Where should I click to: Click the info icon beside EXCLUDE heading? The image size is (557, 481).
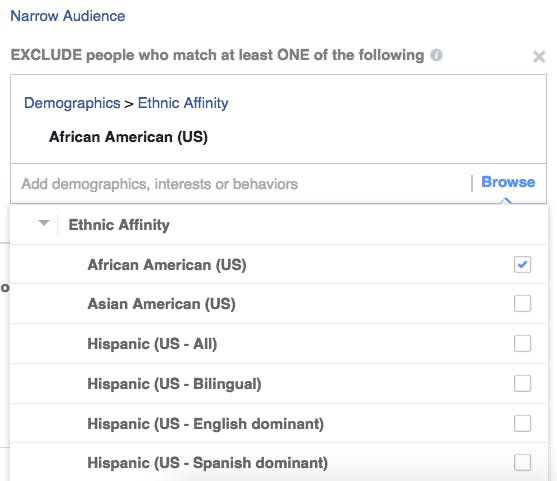(x=436, y=55)
